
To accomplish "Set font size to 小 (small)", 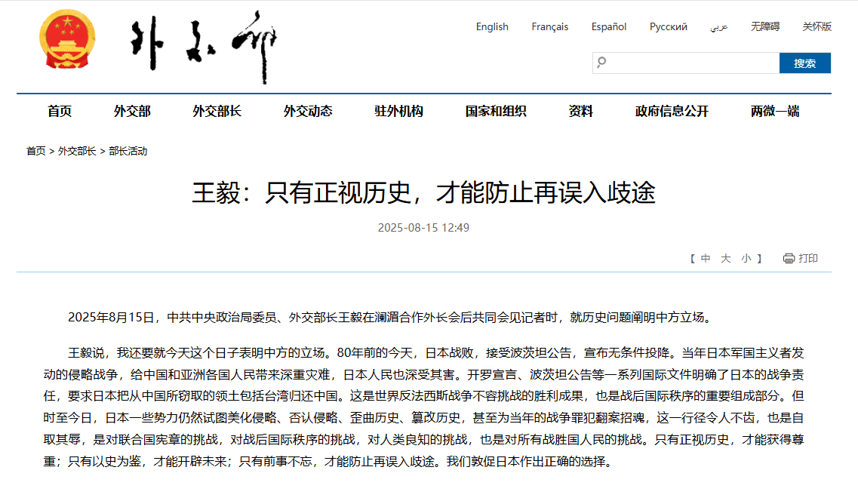I will point(746,258).
